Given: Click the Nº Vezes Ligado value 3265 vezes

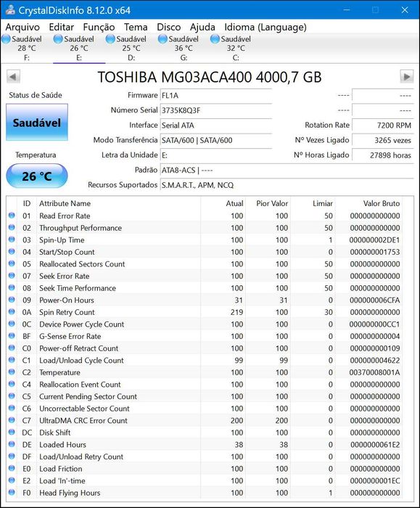Looking at the screenshot, I should pyautogui.click(x=383, y=140).
